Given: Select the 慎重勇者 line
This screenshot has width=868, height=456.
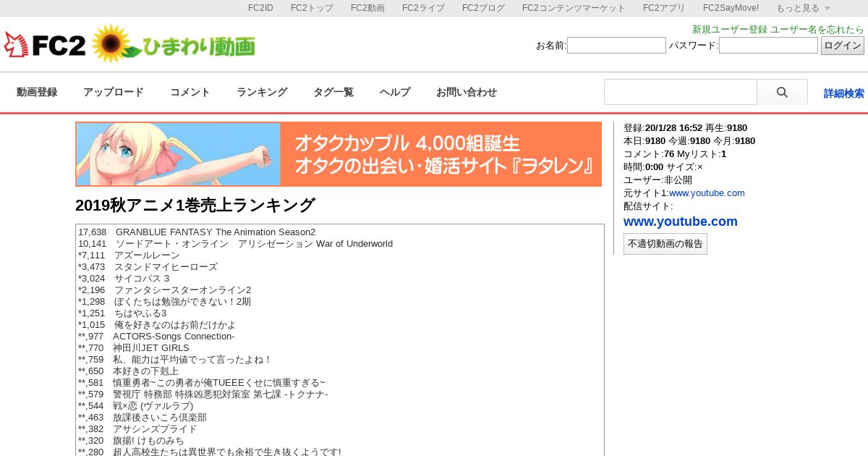Looking at the screenshot, I should click(x=202, y=383).
